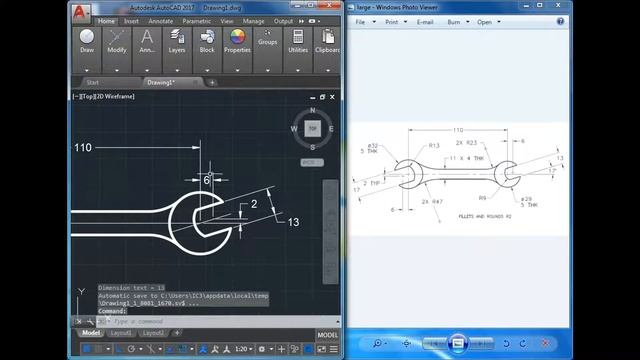Click E-mail in Photo Viewer toolbar
This screenshot has height=360, width=640.
click(x=425, y=22)
